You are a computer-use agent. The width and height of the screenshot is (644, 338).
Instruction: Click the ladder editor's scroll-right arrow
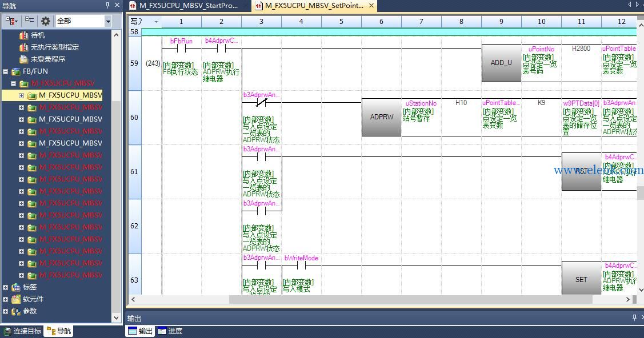tap(627, 299)
